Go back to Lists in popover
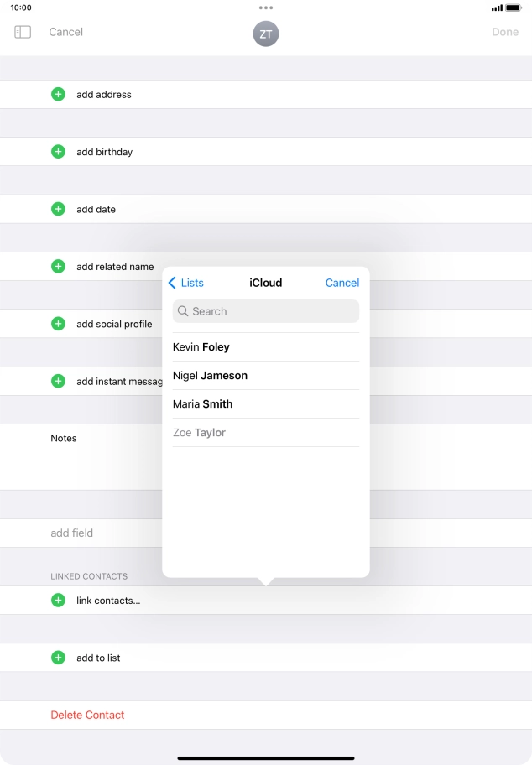The width and height of the screenshot is (532, 765). click(186, 283)
